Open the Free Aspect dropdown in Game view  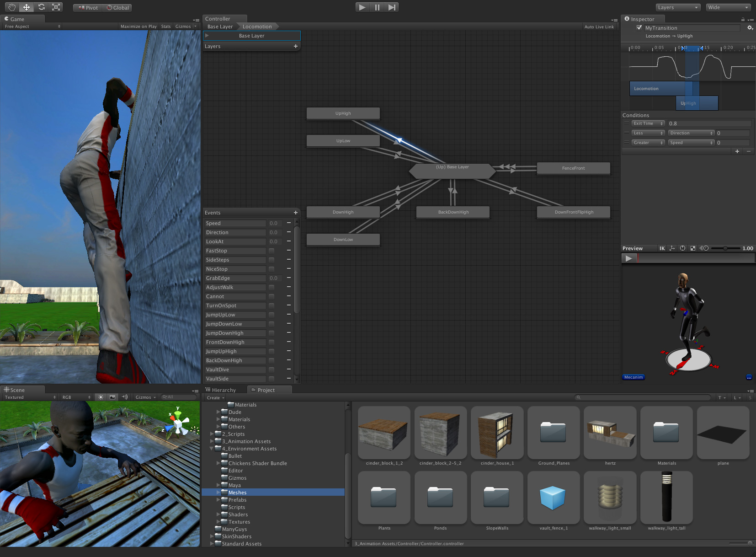31,26
